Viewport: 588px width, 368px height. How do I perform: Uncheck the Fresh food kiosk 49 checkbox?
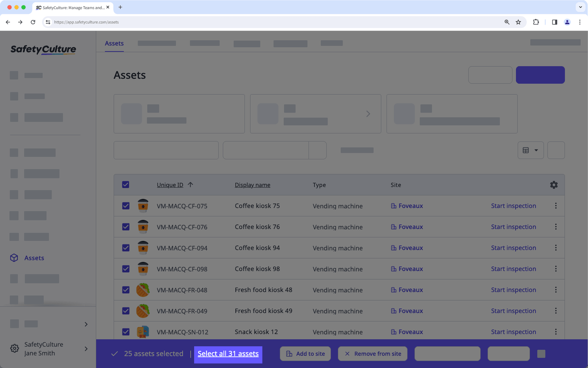[126, 311]
